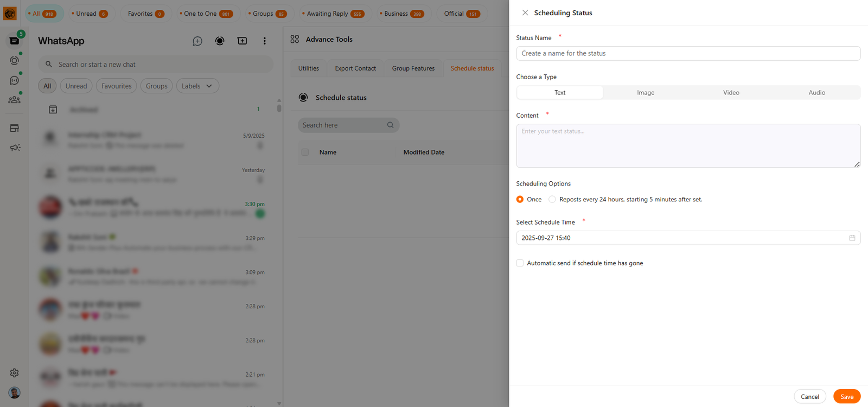The image size is (868, 407).
Task: Open the communities people icon in sidebar
Action: pyautogui.click(x=15, y=100)
